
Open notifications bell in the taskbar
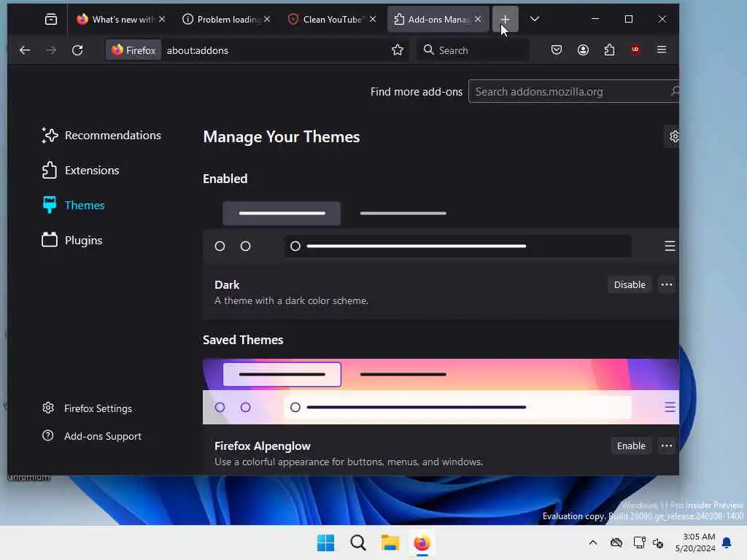point(727,542)
